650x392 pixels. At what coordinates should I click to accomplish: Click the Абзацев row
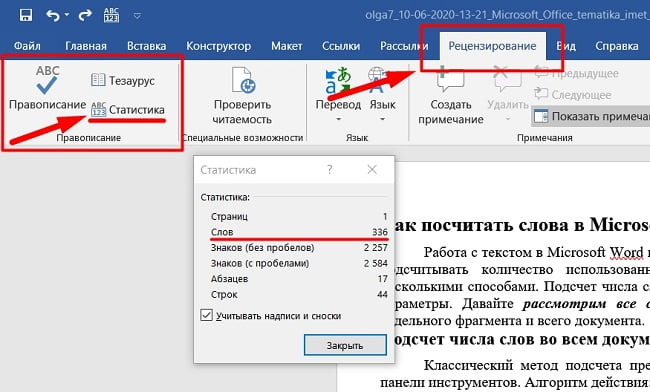click(x=299, y=279)
